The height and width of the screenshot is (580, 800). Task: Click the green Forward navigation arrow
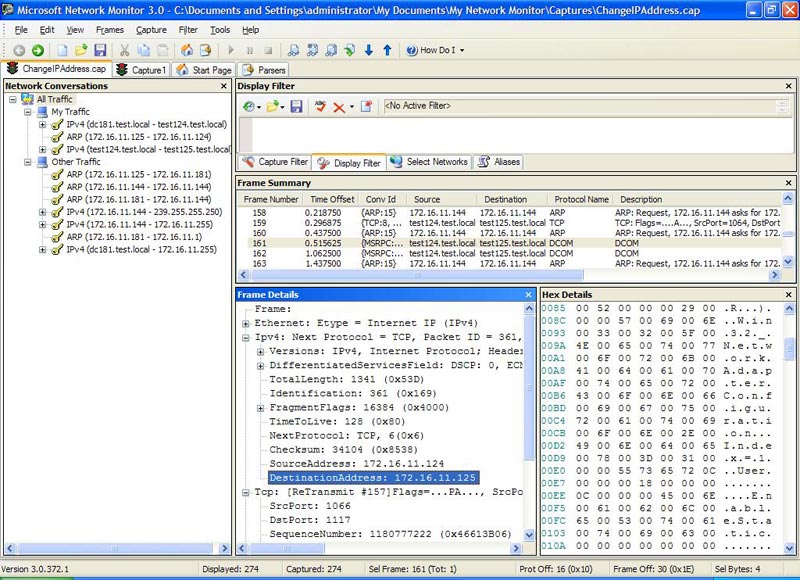click(x=37, y=50)
